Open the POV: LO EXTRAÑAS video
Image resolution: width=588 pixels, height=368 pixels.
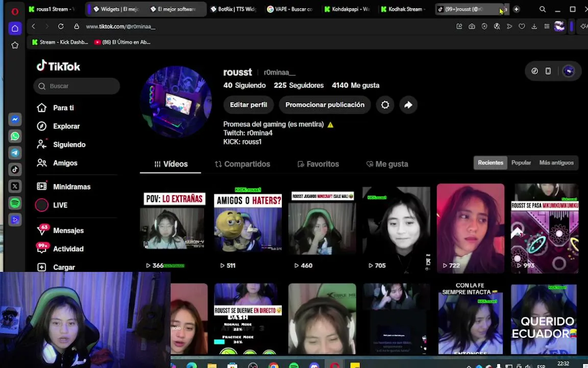click(173, 228)
